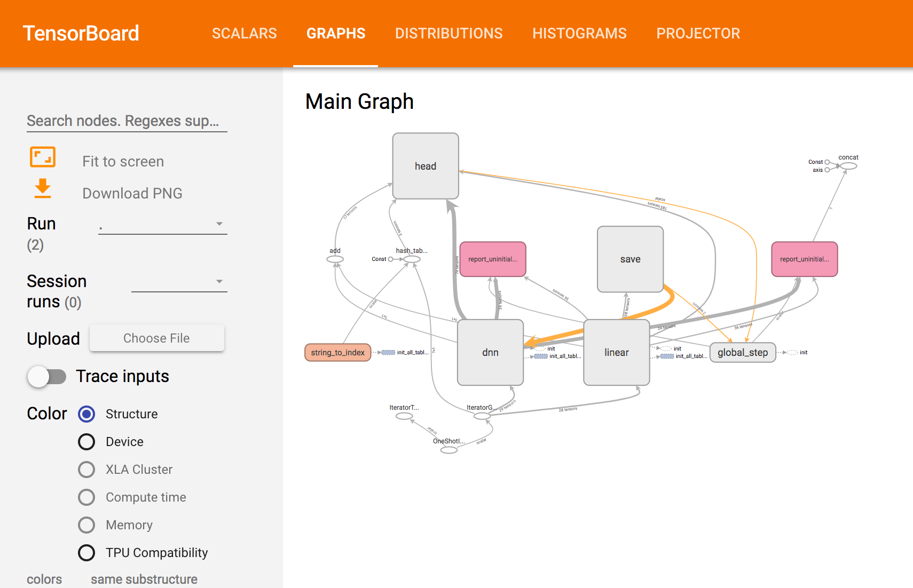Select the string_to_index node
This screenshot has height=588, width=913.
337,352
